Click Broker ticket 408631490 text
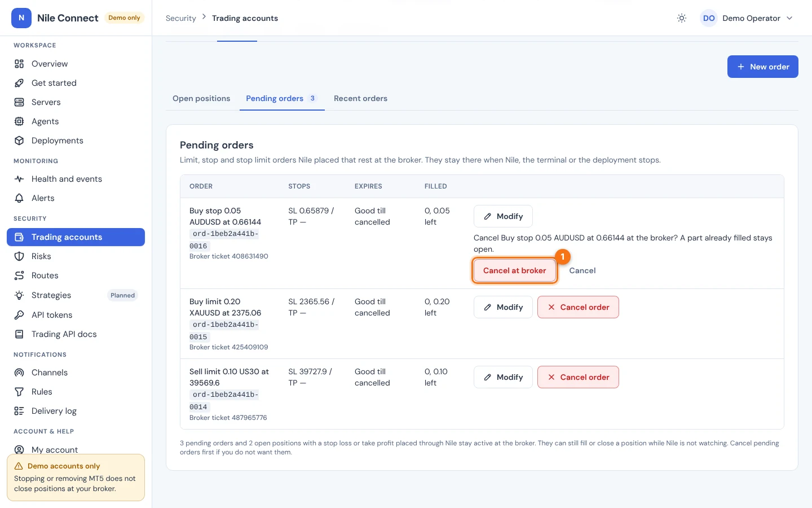Image resolution: width=812 pixels, height=508 pixels. [229, 256]
